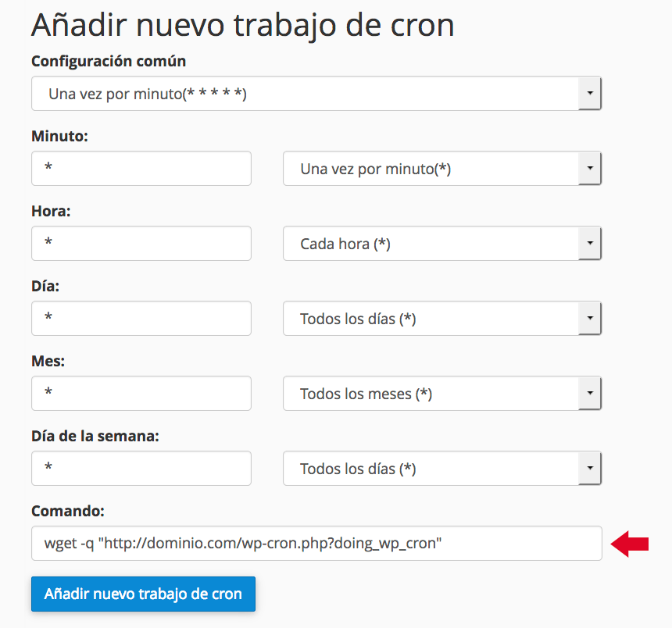Click the dropdown arrow on the Hora selector
This screenshot has width=672, height=628.
[x=591, y=243]
